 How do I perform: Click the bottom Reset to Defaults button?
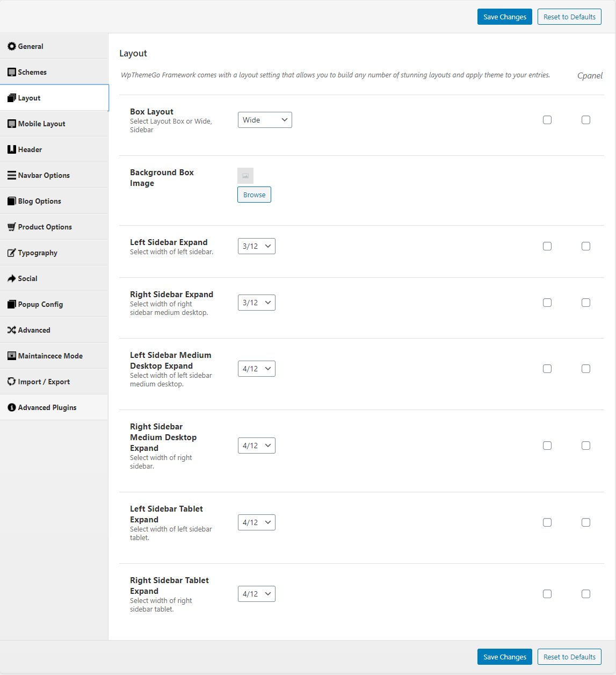[x=569, y=657]
